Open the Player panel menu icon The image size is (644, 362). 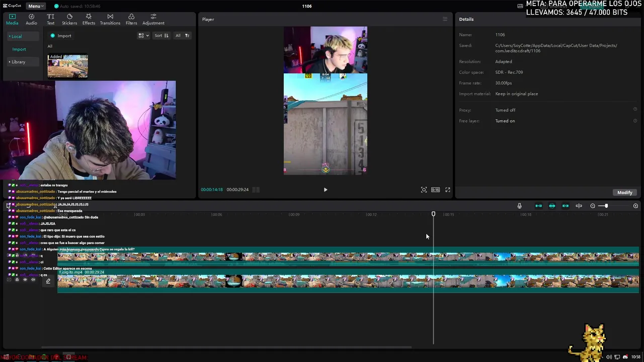(x=445, y=19)
